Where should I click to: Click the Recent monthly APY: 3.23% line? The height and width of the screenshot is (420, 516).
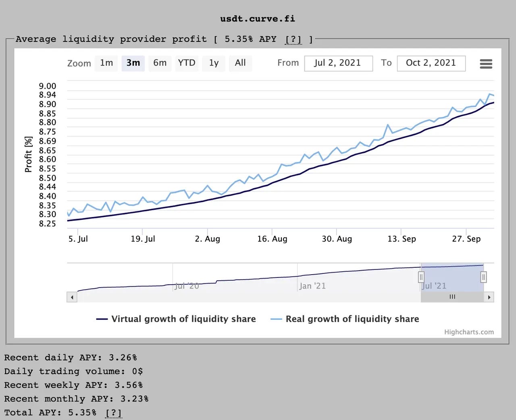76,399
